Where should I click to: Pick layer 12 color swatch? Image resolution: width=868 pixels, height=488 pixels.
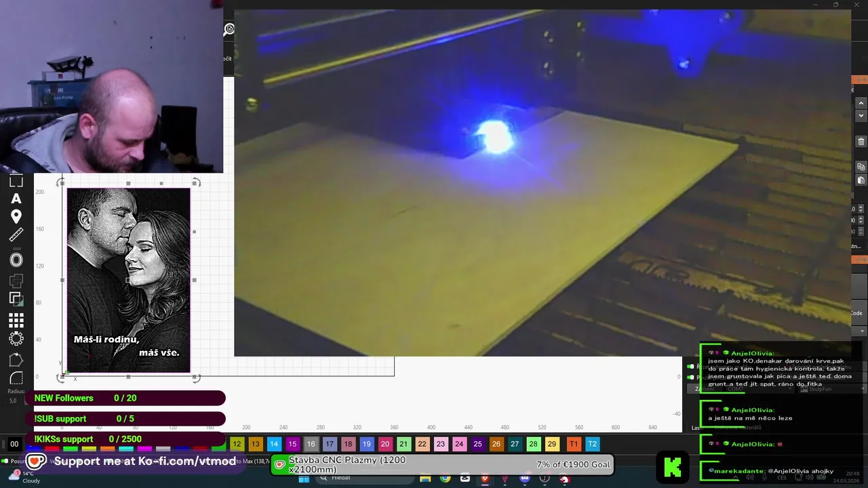click(x=237, y=444)
